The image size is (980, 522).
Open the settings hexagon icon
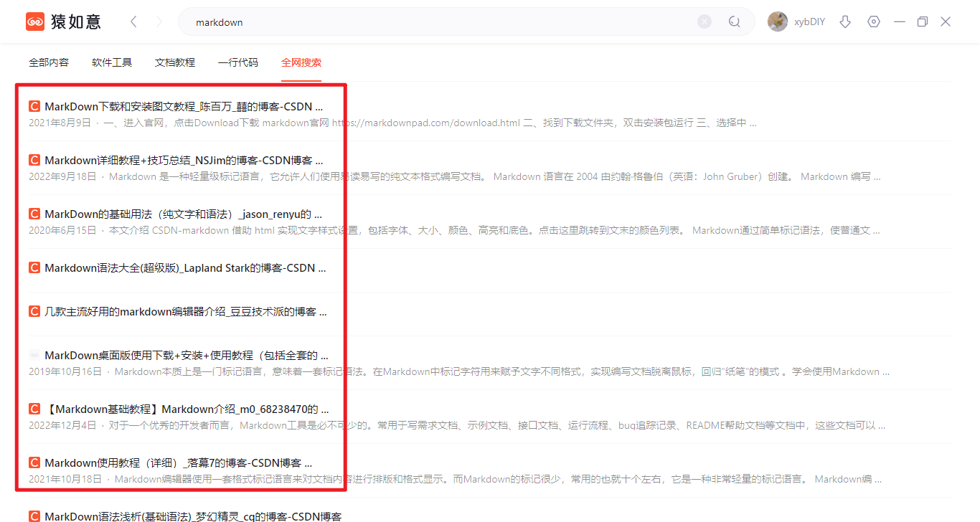pos(873,22)
